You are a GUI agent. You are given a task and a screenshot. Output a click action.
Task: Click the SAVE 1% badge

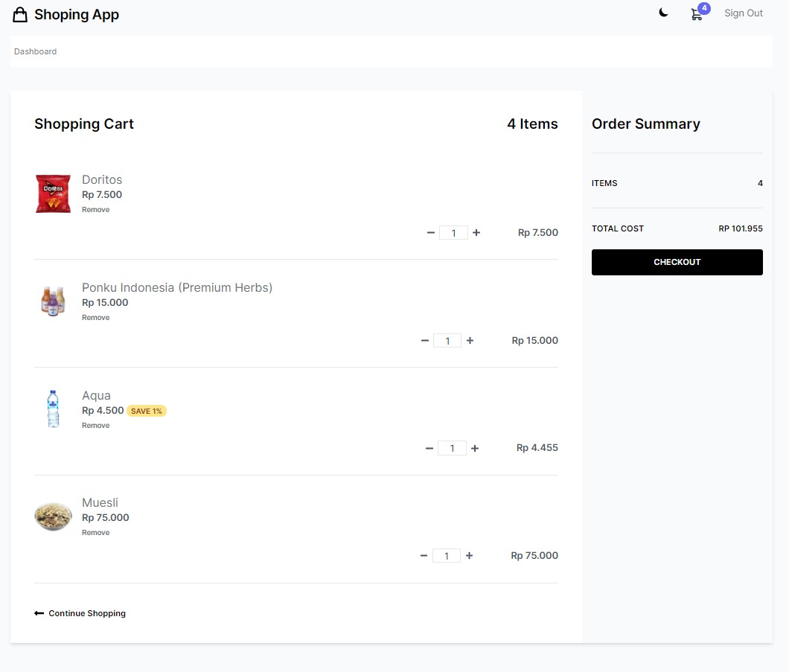(147, 411)
